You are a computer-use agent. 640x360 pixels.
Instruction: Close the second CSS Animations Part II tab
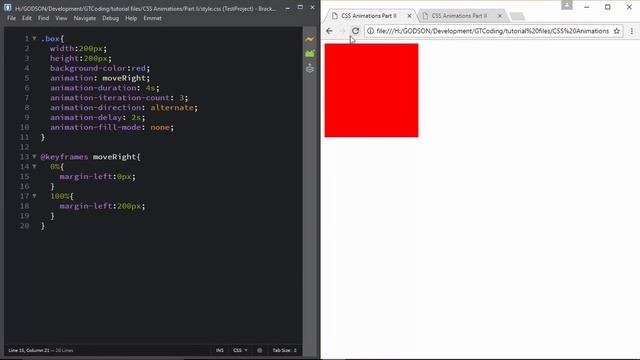pyautogui.click(x=500, y=16)
